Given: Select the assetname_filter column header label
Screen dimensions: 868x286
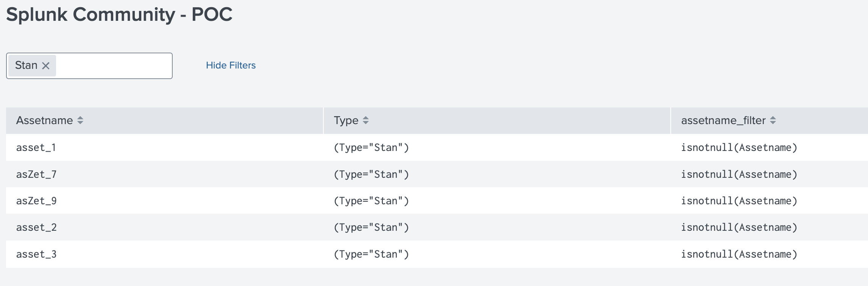Looking at the screenshot, I should click(723, 120).
